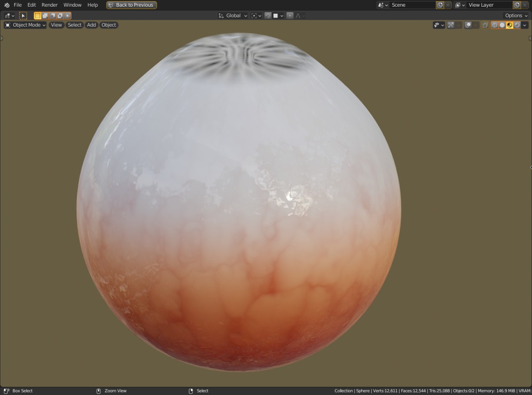532x395 pixels.
Task: Open the editor type dropdown
Action: [10, 16]
